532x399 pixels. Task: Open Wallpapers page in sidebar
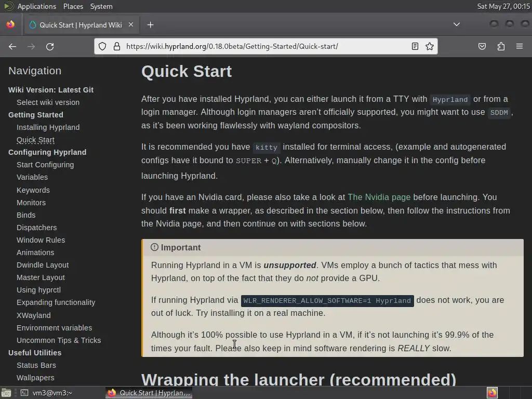[x=35, y=378]
